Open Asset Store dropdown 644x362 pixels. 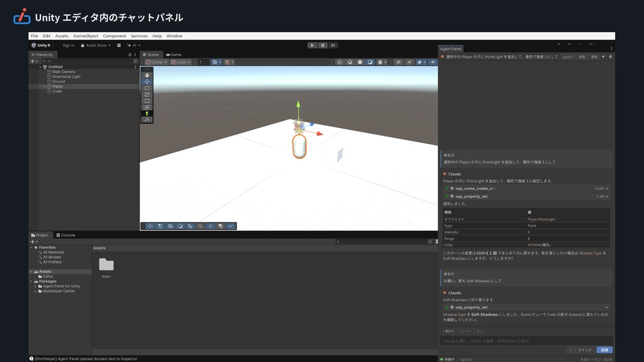(96, 45)
